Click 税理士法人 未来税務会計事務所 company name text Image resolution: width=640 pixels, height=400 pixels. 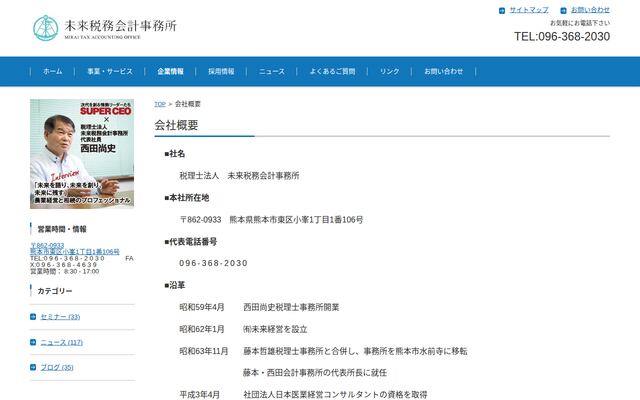(239, 176)
